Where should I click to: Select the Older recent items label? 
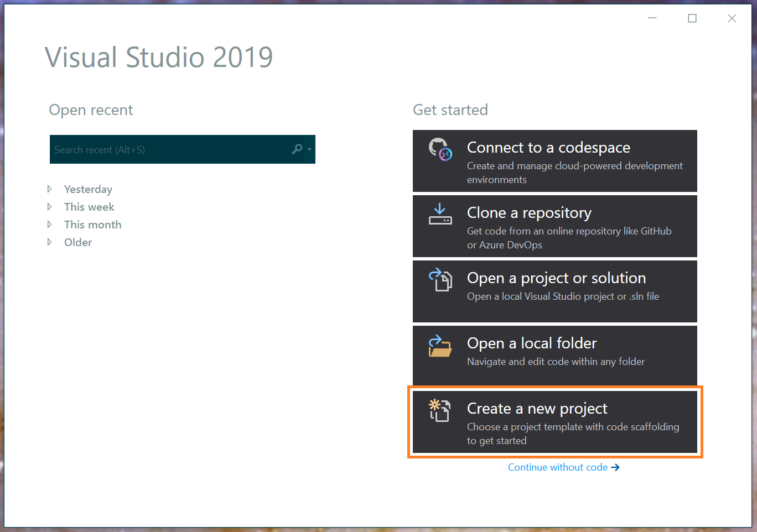(x=78, y=242)
